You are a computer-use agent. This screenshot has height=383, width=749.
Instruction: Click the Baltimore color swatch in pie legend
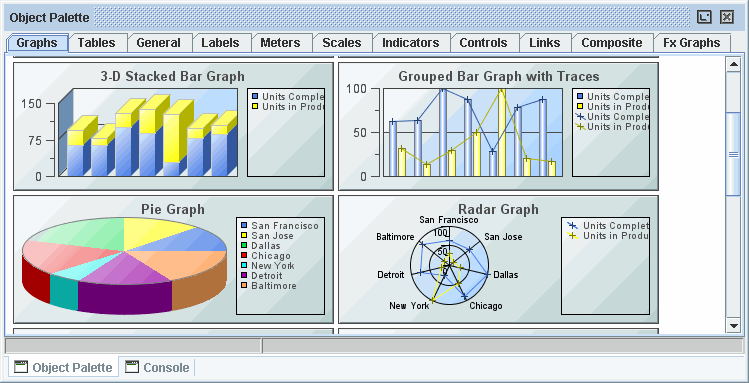point(244,286)
